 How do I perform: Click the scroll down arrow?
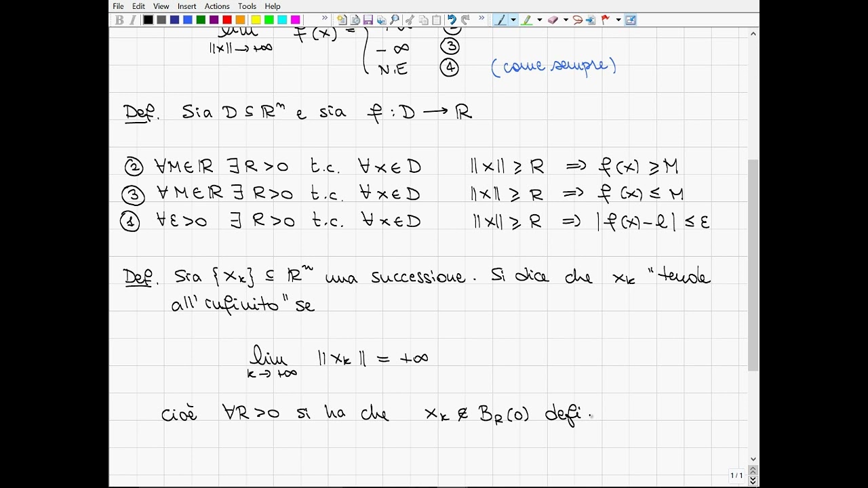(753, 459)
